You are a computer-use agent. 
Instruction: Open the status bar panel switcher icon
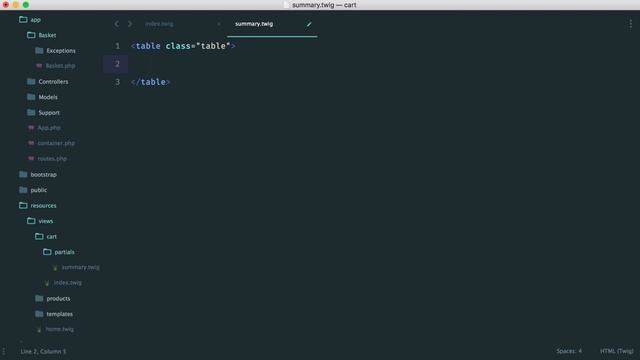(x=4, y=351)
